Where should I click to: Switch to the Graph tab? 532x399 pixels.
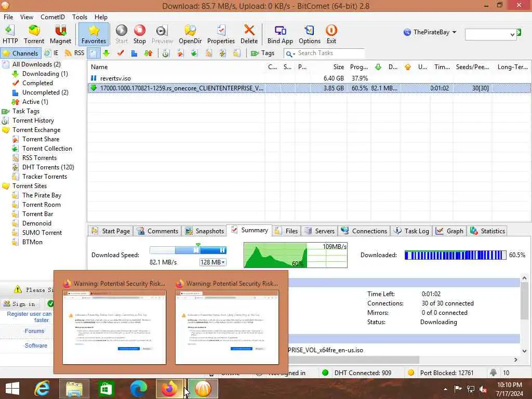coord(449,231)
